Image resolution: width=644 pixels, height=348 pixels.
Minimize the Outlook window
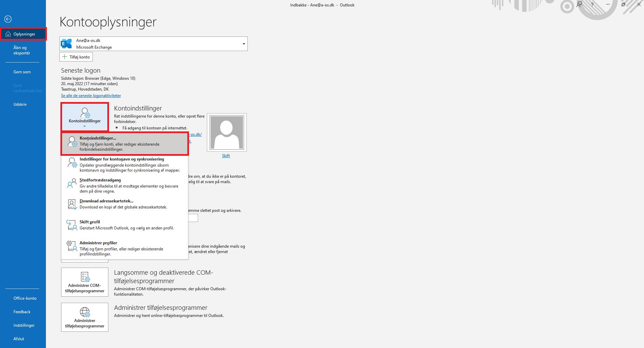coord(608,5)
